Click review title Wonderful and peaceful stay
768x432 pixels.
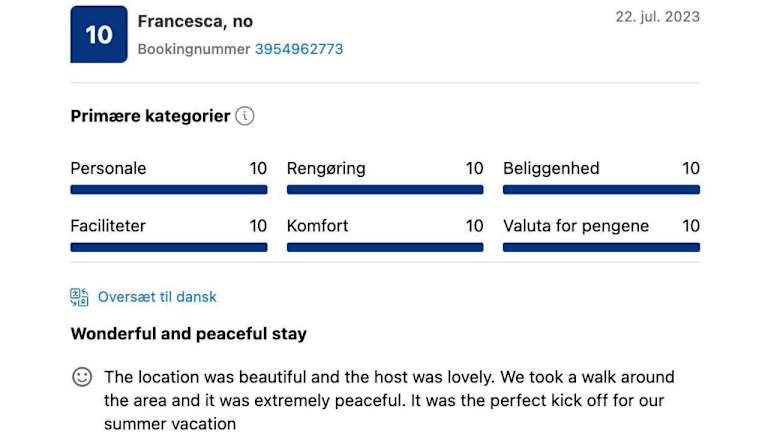(188, 334)
